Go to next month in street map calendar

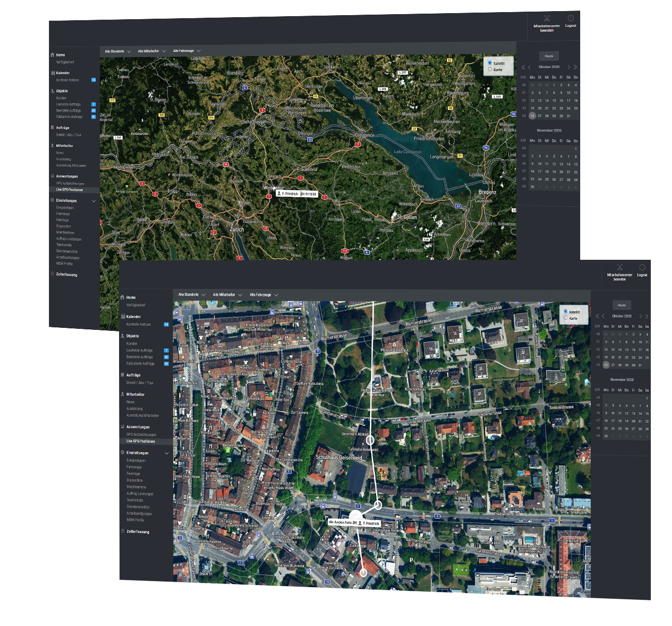640,316
